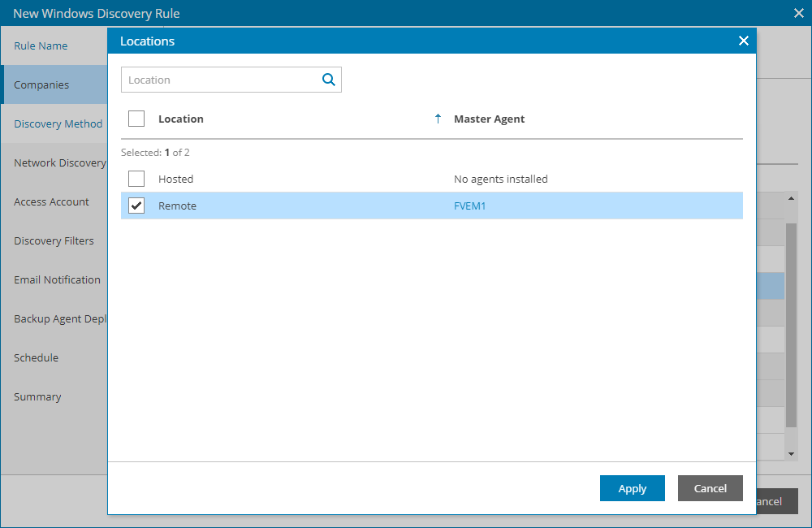
Task: Click the ascending sort arrow beside Location column
Action: (438, 119)
